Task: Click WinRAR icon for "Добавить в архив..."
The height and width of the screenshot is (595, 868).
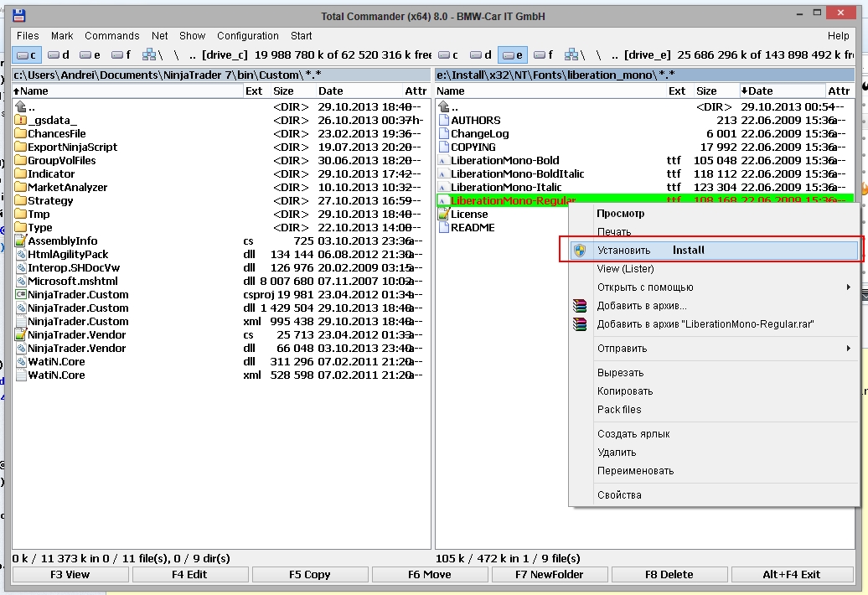Action: (x=580, y=306)
